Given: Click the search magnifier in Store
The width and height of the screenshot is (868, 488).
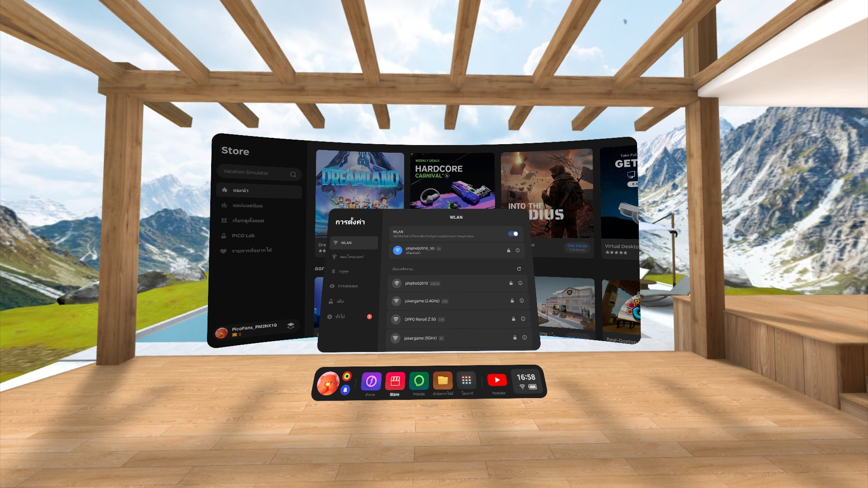Looking at the screenshot, I should 293,174.
